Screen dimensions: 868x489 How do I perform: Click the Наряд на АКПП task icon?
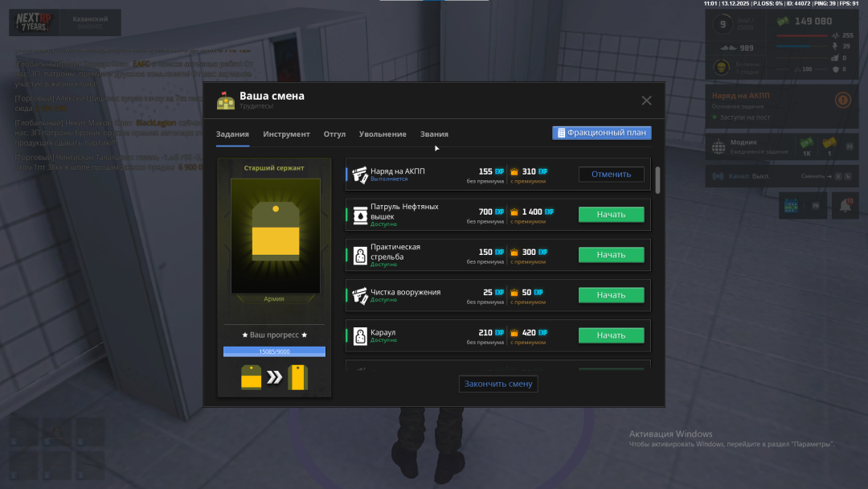[359, 175]
